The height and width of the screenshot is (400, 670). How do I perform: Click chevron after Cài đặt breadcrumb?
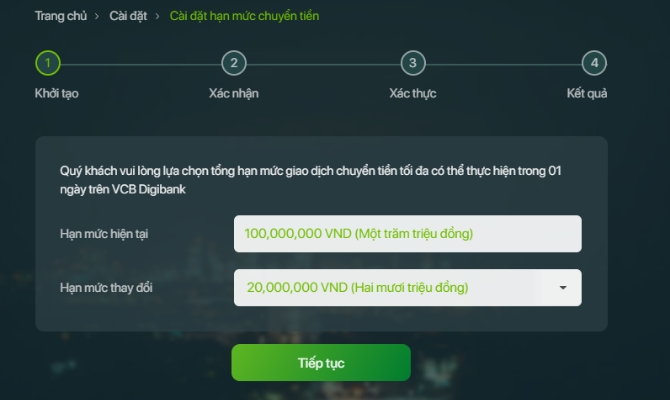157,16
